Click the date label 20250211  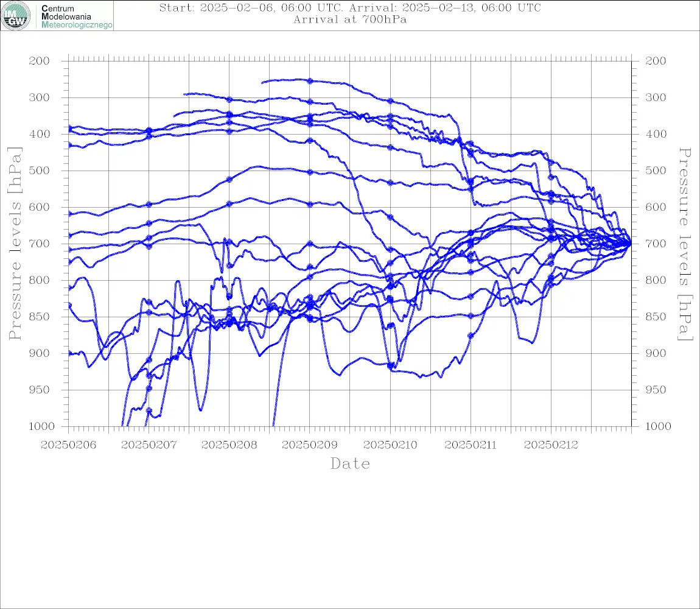471,445
